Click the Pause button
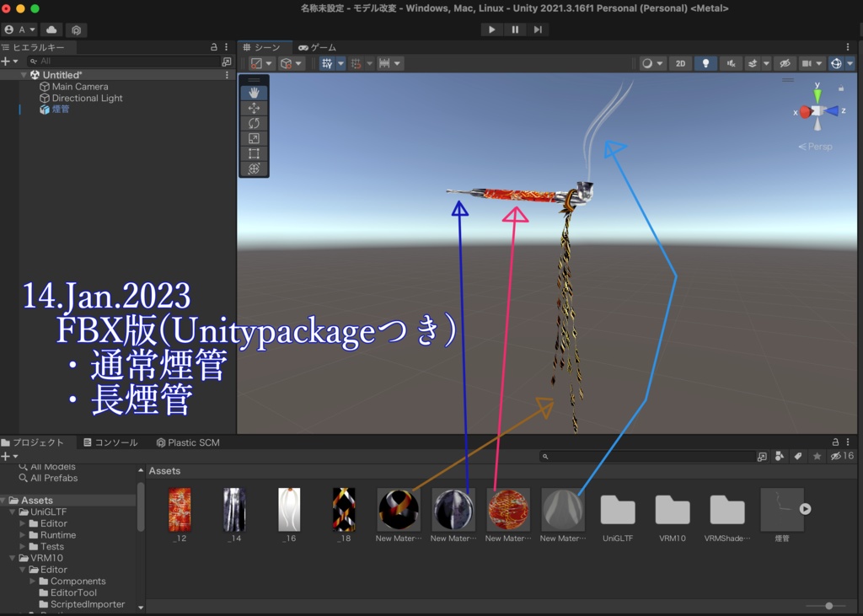863x616 pixels. tap(515, 29)
